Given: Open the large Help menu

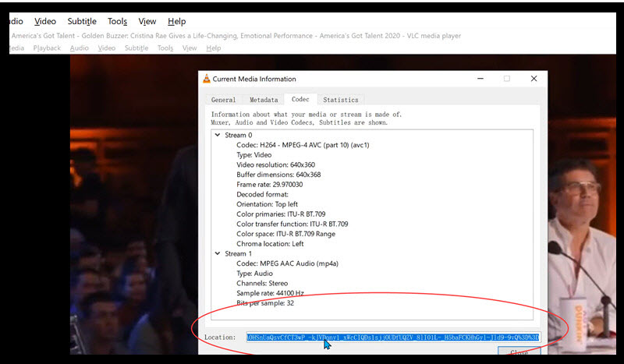Looking at the screenshot, I should (177, 22).
